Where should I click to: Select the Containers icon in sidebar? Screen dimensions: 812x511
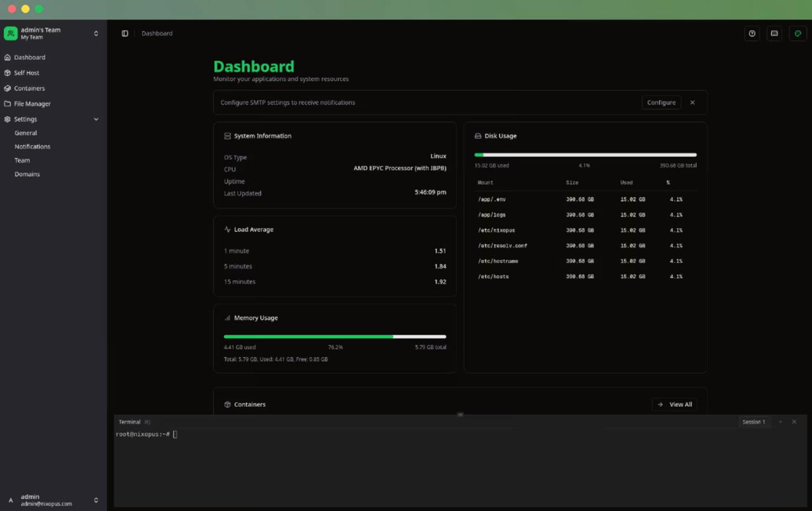point(8,88)
